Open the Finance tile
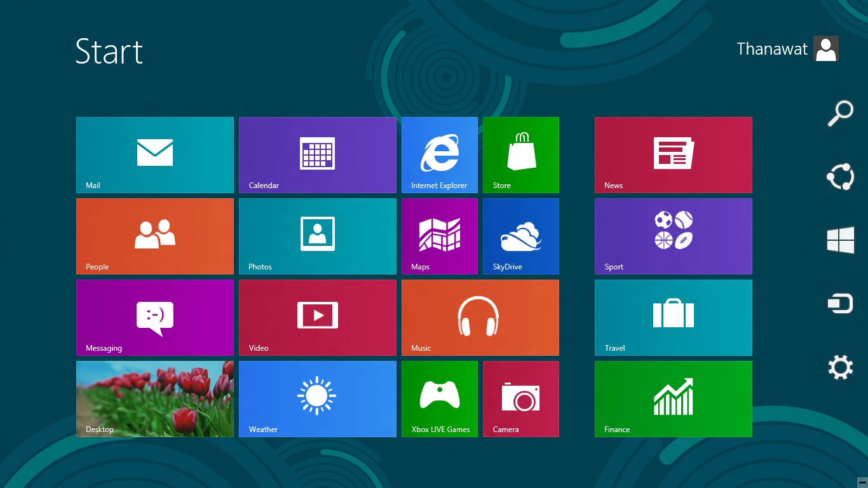Image resolution: width=868 pixels, height=488 pixels. click(x=674, y=399)
